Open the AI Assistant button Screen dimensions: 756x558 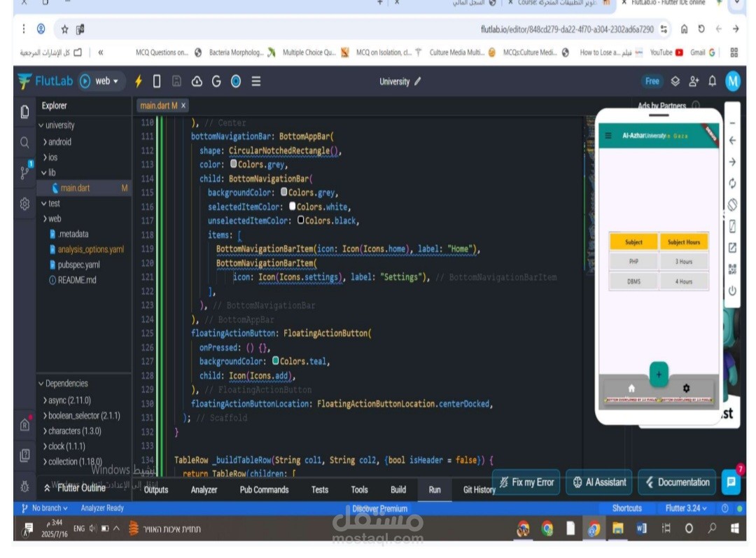(598, 482)
